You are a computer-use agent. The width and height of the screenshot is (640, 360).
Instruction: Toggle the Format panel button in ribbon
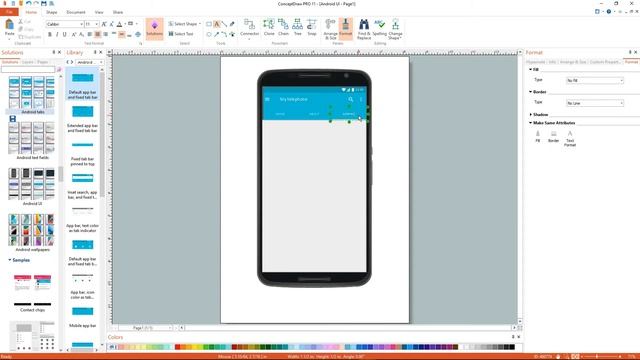[x=345, y=29]
